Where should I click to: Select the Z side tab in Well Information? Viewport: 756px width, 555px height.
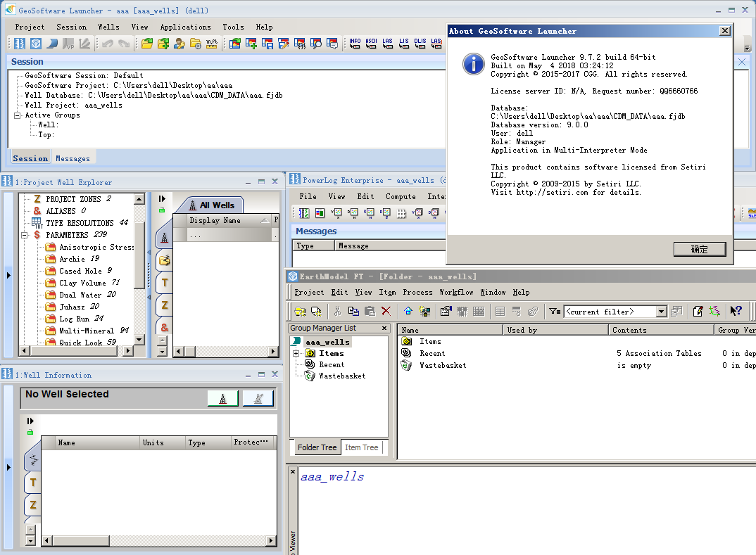pos(33,504)
